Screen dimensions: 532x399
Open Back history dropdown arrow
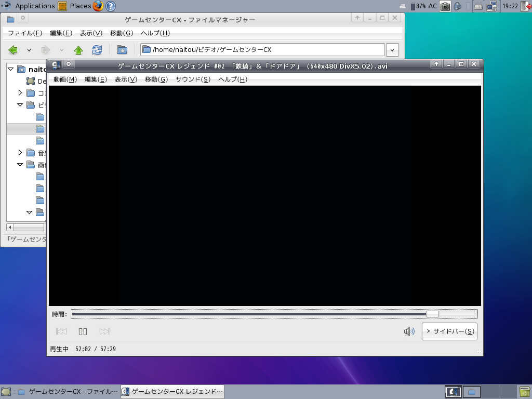tap(29, 50)
